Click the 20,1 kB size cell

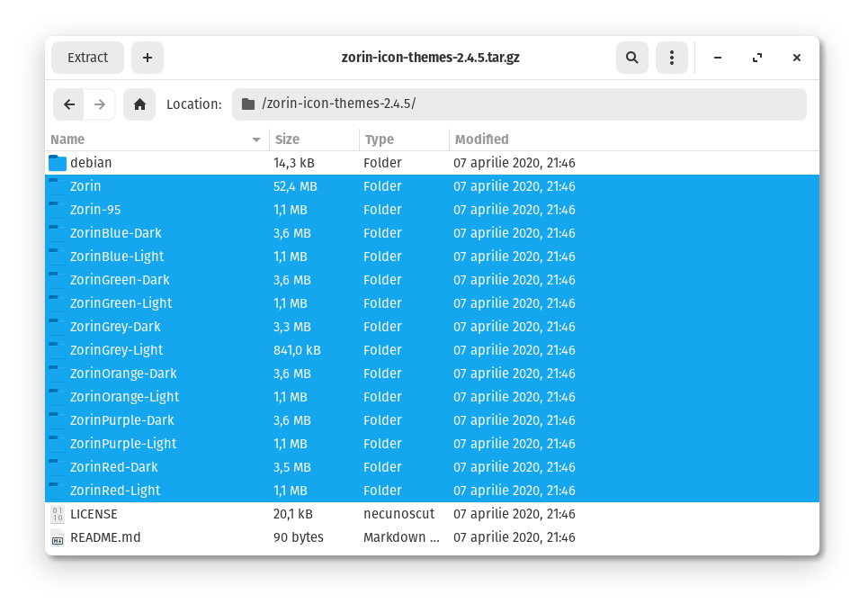tap(293, 514)
